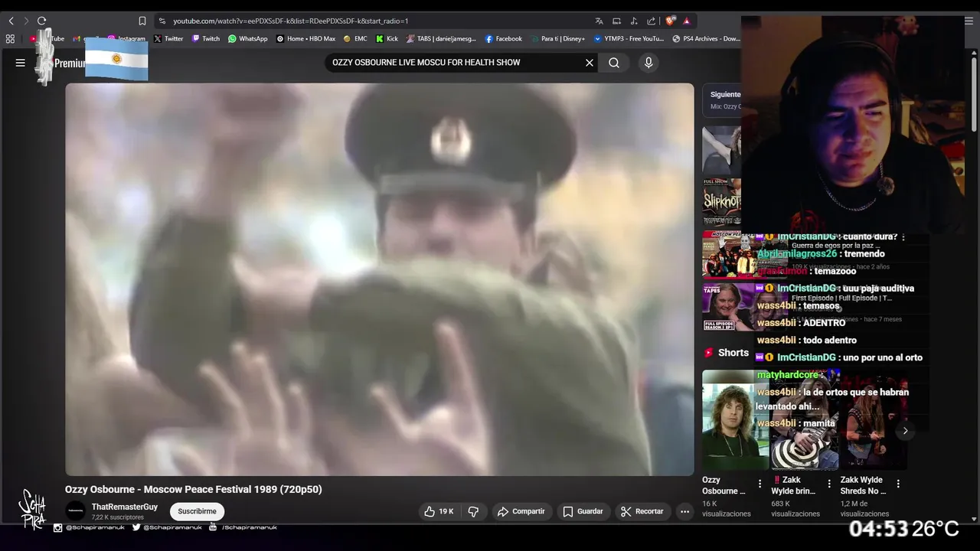Screen dimensions: 980x551
Task: Open options menu for Ozzy Osbourne short
Action: (x=759, y=484)
